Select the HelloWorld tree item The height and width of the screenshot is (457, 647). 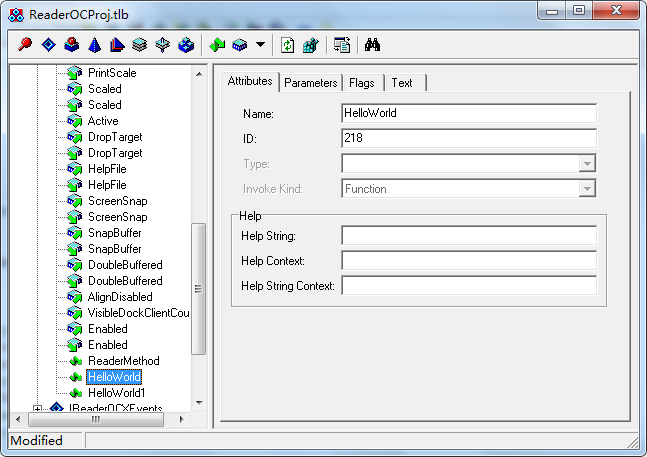114,377
